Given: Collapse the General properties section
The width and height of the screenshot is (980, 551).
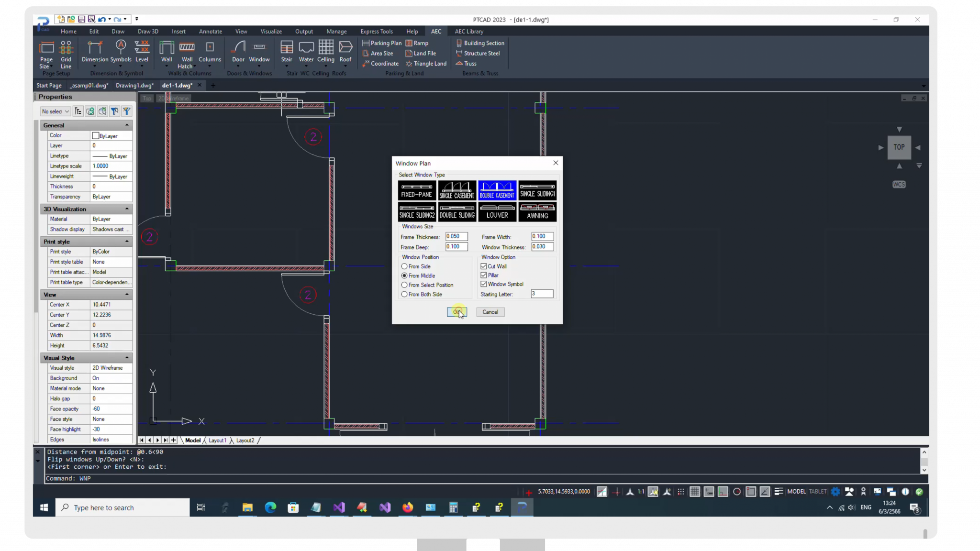Looking at the screenshot, I should (x=127, y=125).
